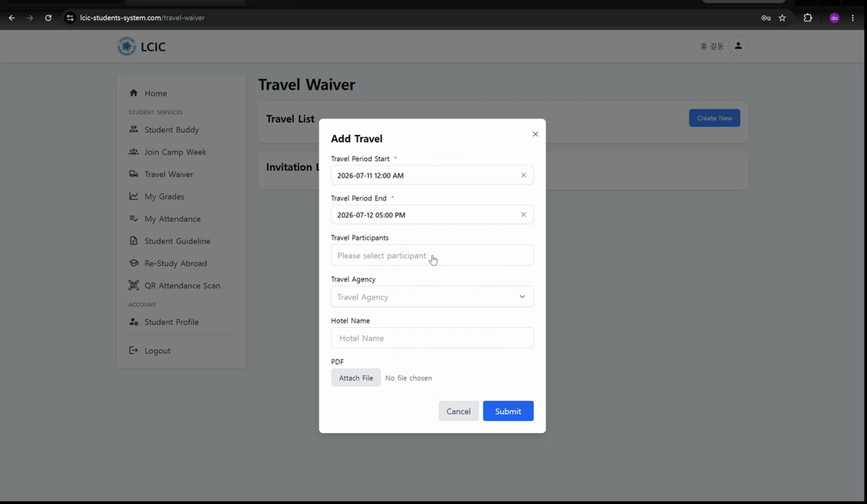Click the QR Attendance Scan icon

tap(134, 285)
